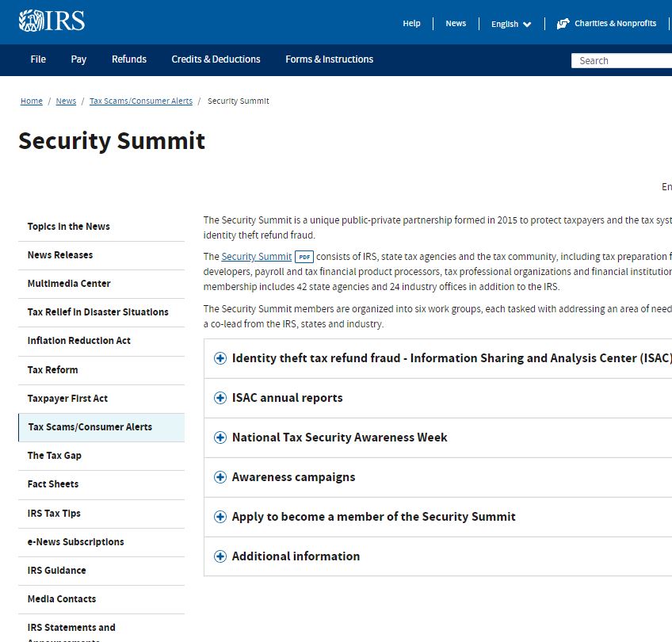Expand the Awareness campaigns section
672x642 pixels.
(438, 477)
